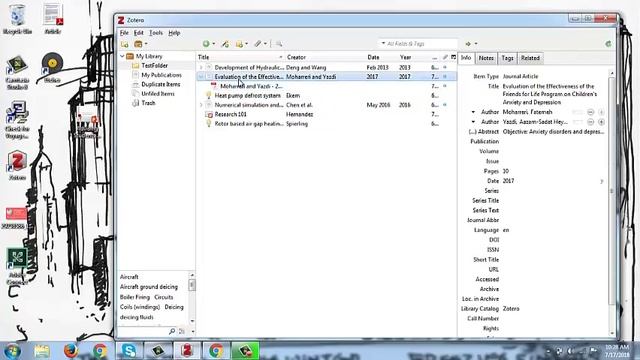Click the tag selector actions icon

pos(182,331)
